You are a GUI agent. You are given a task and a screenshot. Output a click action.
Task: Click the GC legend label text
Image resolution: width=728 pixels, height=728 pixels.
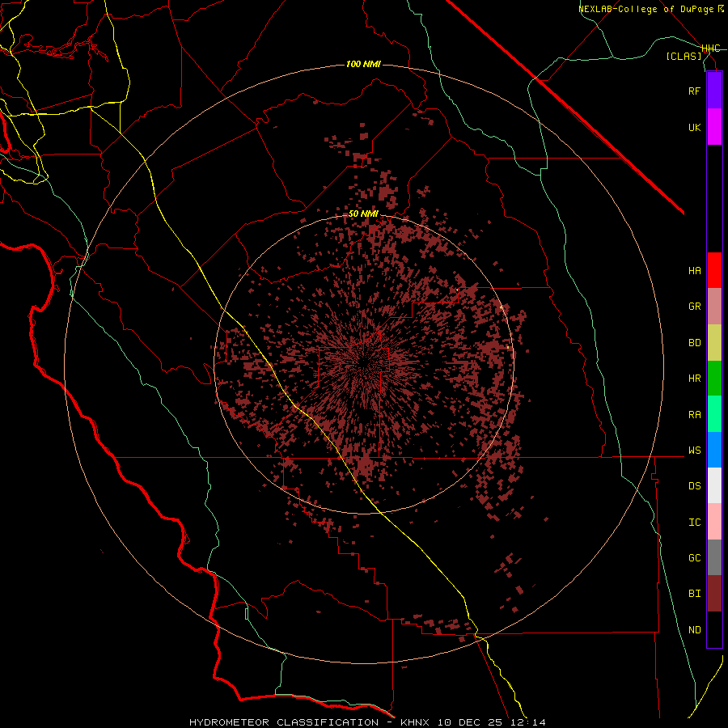tap(694, 558)
